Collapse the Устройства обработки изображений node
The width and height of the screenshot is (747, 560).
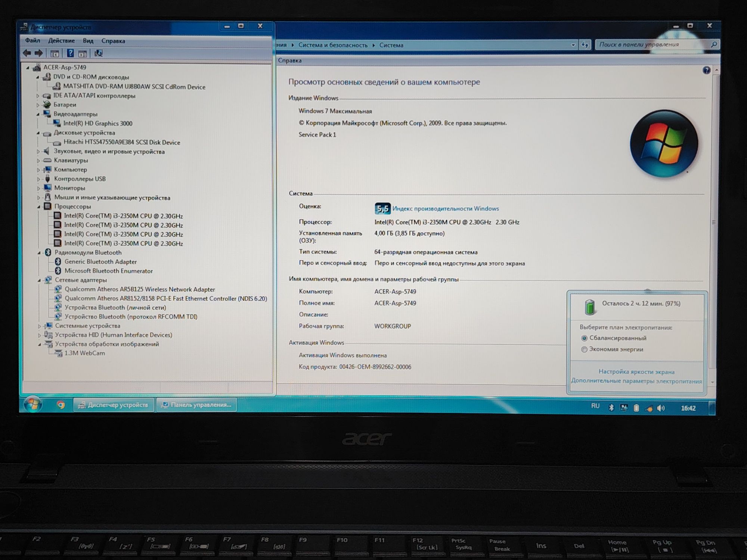(39, 344)
